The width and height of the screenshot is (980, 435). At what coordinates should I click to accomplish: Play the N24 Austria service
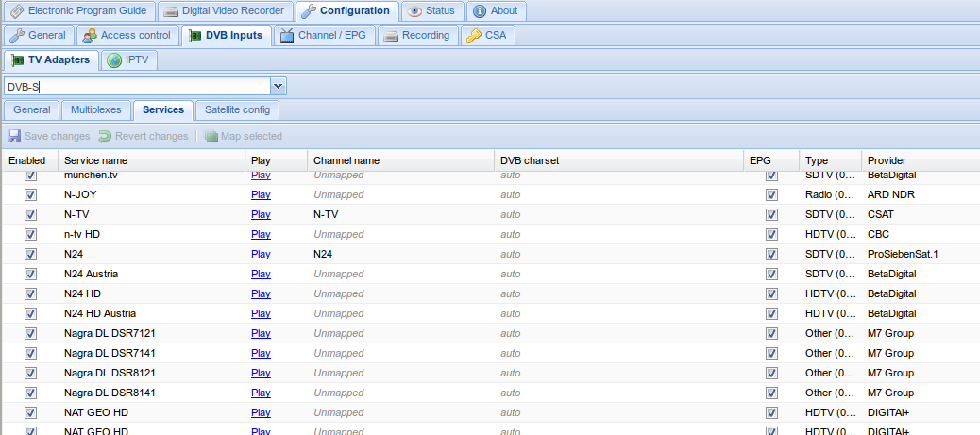(261, 275)
